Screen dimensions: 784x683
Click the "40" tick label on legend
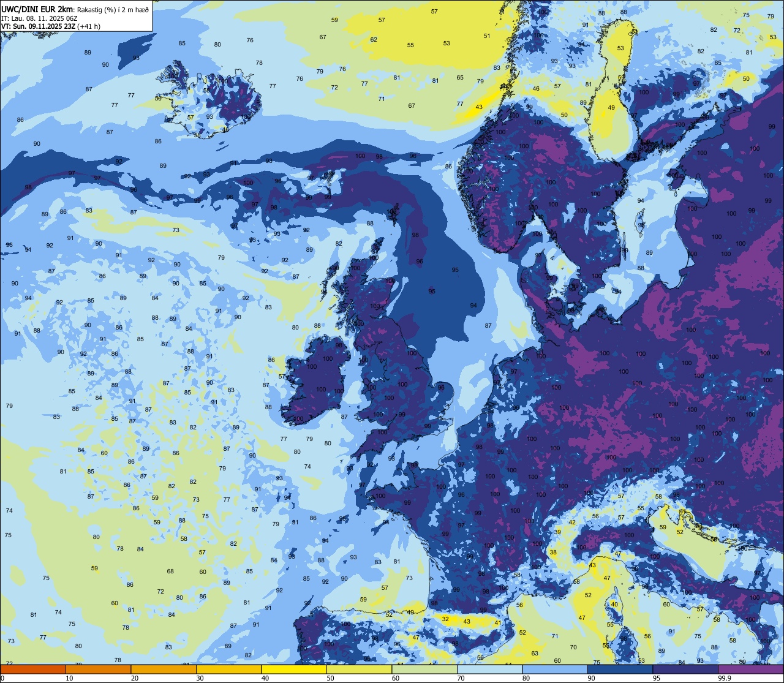265,678
